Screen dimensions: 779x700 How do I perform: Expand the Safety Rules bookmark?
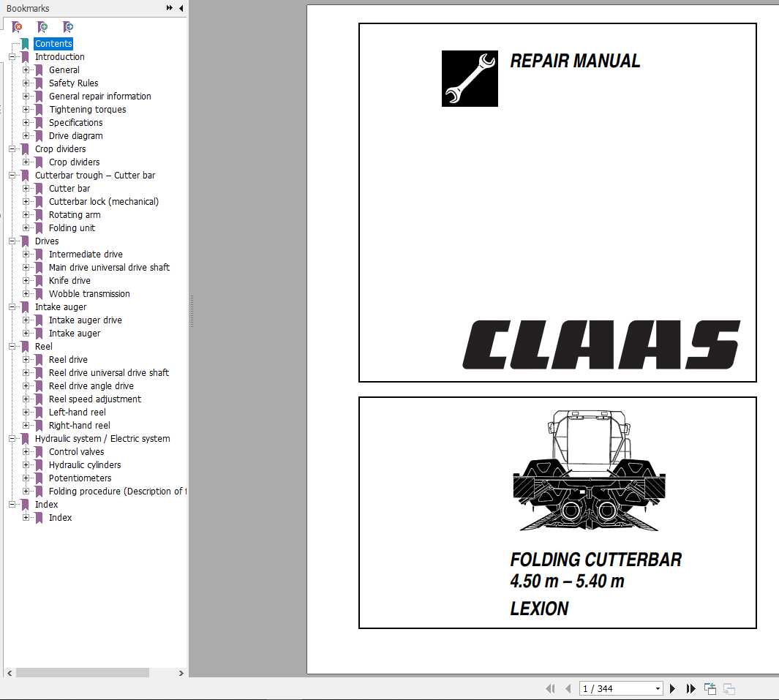tap(26, 83)
